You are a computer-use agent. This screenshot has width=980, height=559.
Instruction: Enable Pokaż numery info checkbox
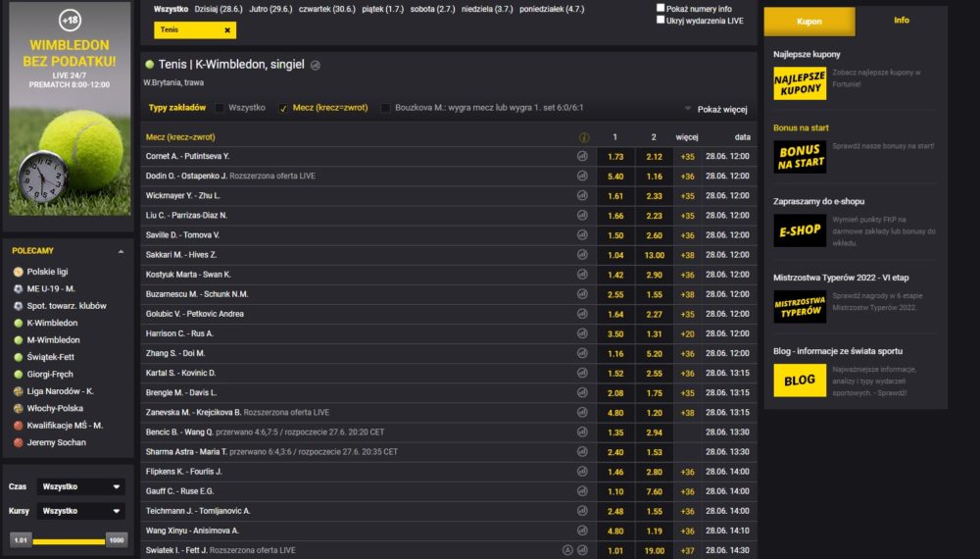point(660,8)
